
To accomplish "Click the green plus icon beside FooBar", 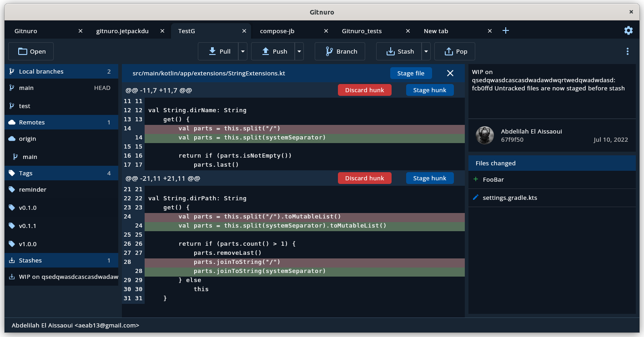I will click(476, 179).
